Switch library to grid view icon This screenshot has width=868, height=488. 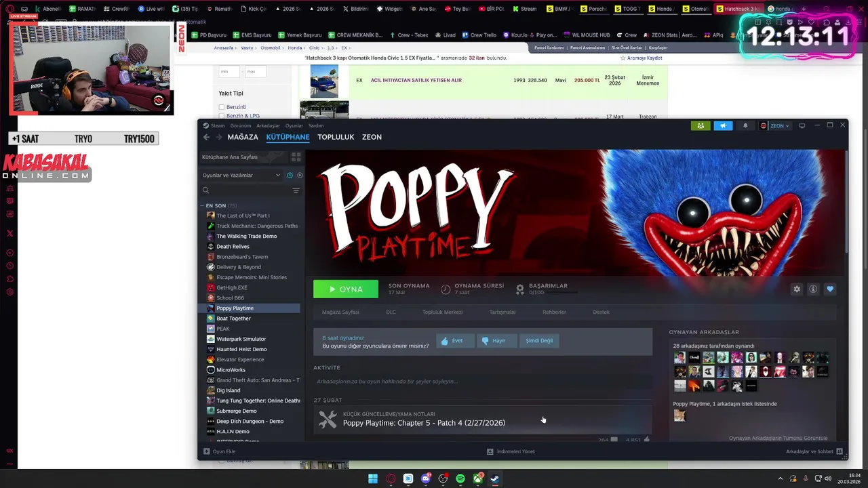[x=296, y=157]
